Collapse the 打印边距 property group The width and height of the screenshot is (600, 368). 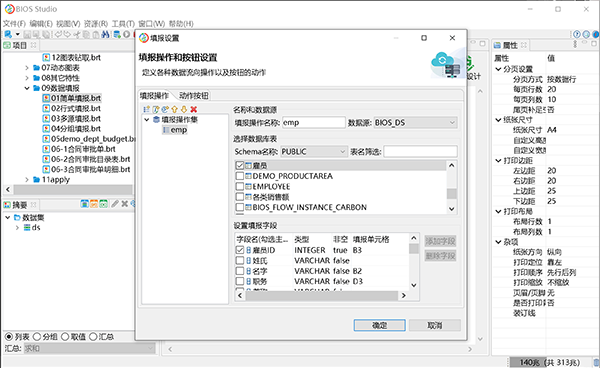(x=498, y=161)
